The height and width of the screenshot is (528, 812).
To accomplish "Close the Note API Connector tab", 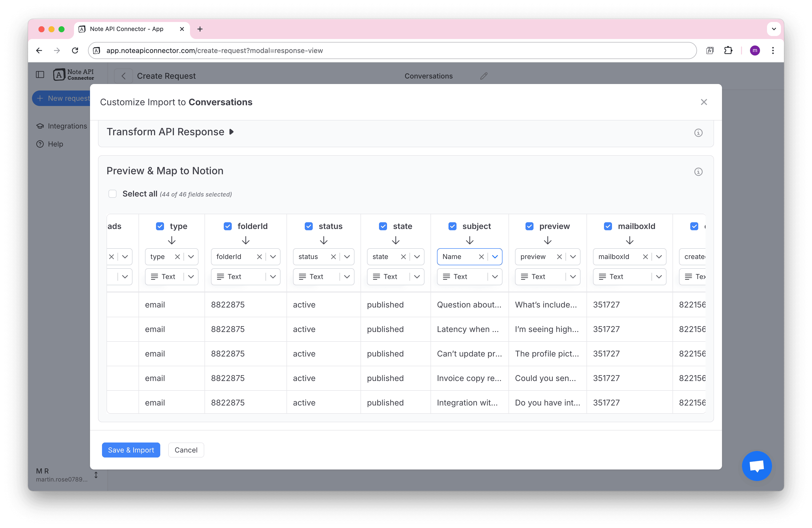I will (x=182, y=29).
